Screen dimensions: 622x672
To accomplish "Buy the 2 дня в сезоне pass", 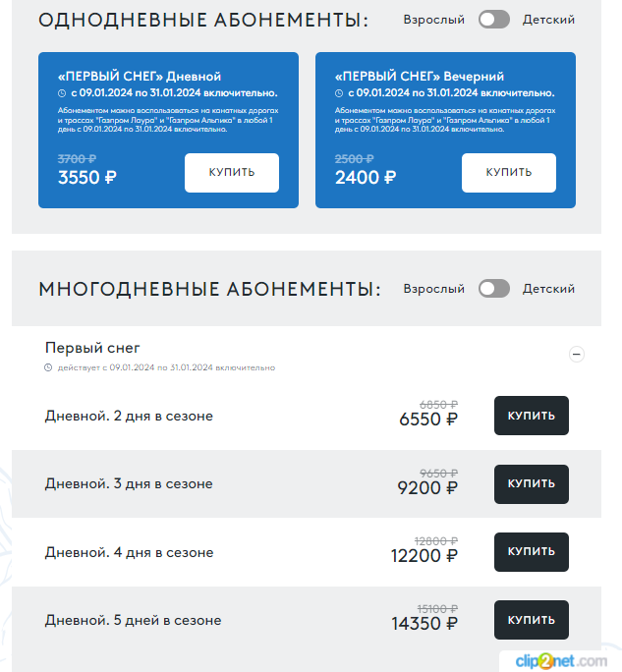I will (532, 416).
